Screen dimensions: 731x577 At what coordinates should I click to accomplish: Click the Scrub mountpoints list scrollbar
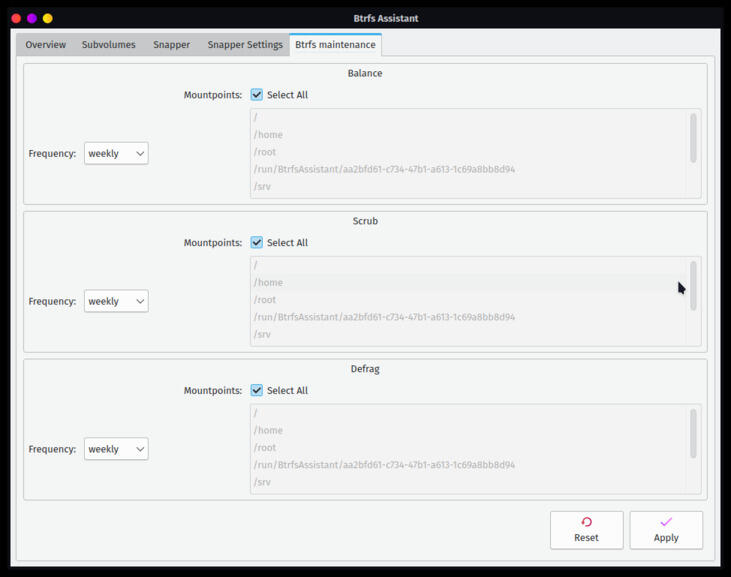[x=693, y=286]
